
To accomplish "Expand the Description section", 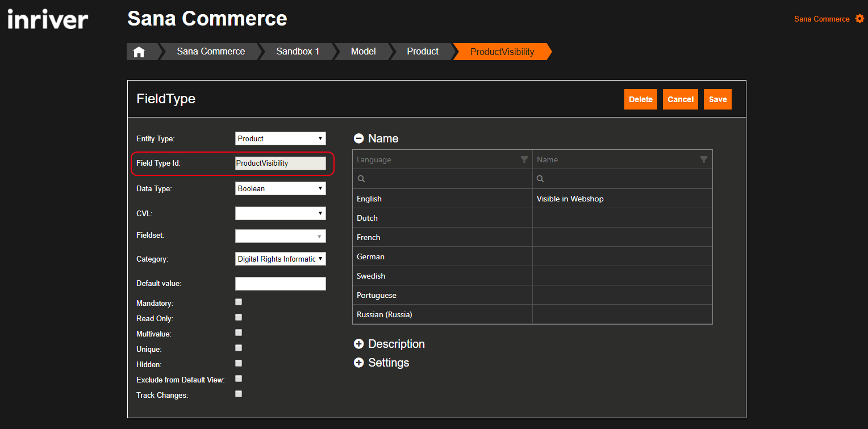I will coord(358,344).
